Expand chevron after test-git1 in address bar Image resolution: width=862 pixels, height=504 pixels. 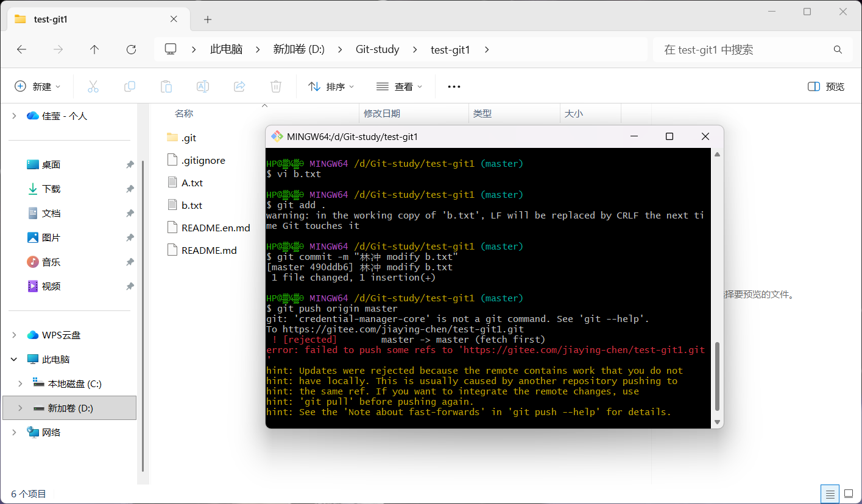[x=486, y=50]
